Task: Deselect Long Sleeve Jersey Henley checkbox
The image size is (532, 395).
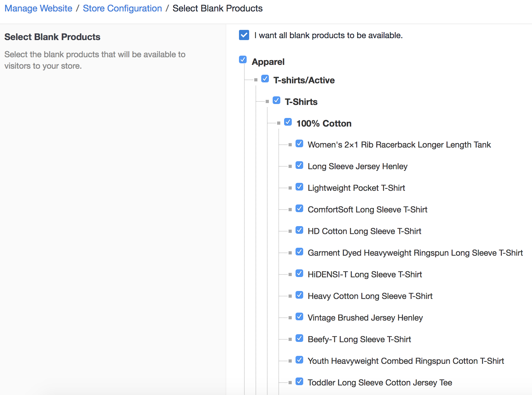Action: 299,165
